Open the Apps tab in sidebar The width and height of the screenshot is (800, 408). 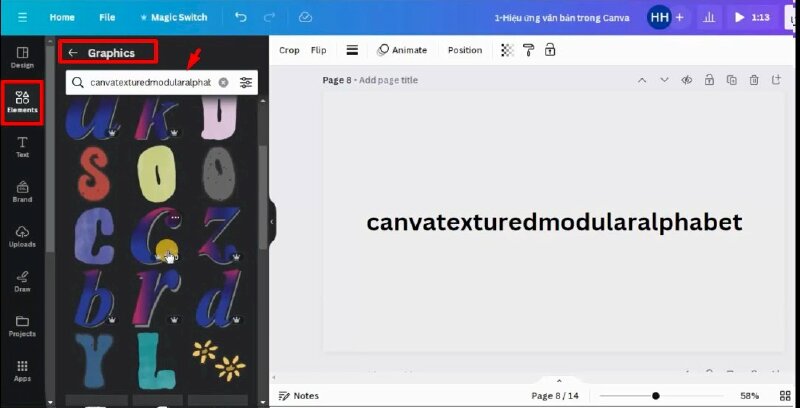22,371
